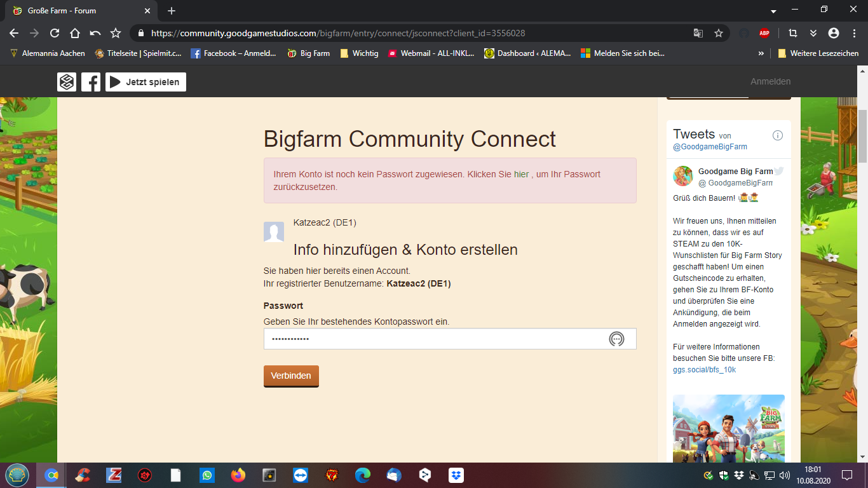Viewport: 868px width, 488px height.
Task: Click the crop/screenshot extension icon
Action: click(x=793, y=33)
